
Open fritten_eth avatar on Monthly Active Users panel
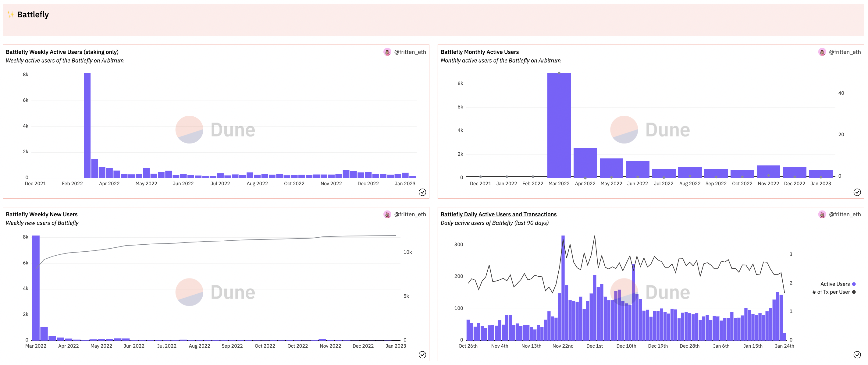pyautogui.click(x=822, y=52)
